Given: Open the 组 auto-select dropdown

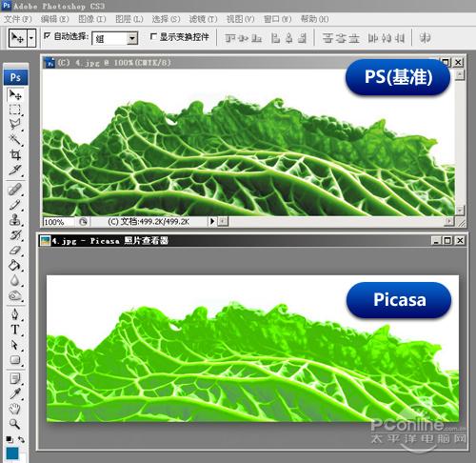Looking at the screenshot, I should point(132,38).
